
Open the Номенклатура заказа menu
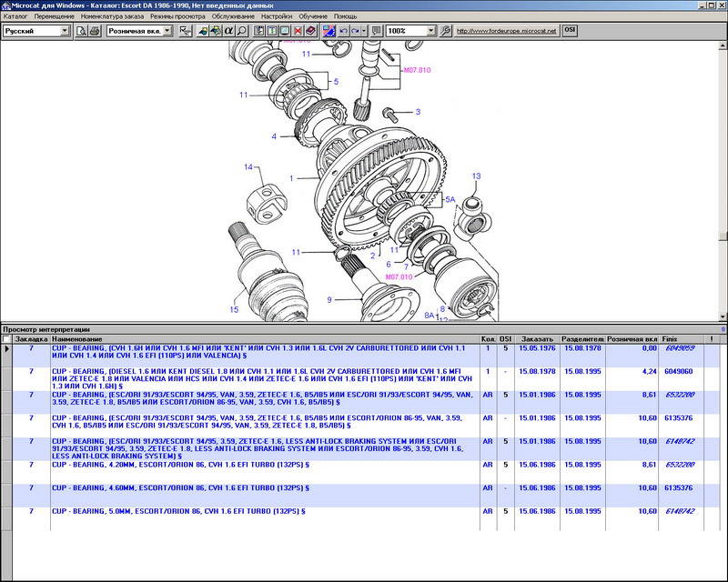[112, 16]
